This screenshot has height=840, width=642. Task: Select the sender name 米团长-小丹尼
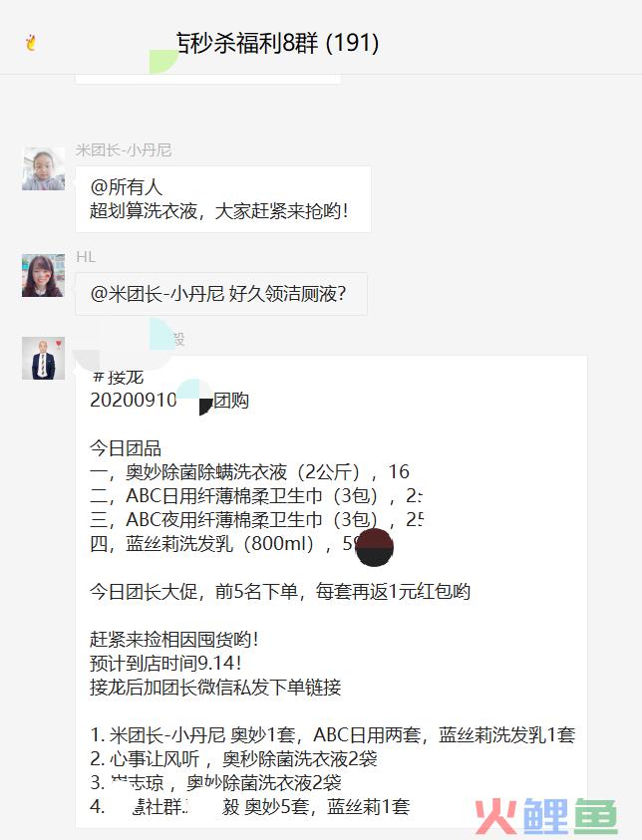click(124, 150)
